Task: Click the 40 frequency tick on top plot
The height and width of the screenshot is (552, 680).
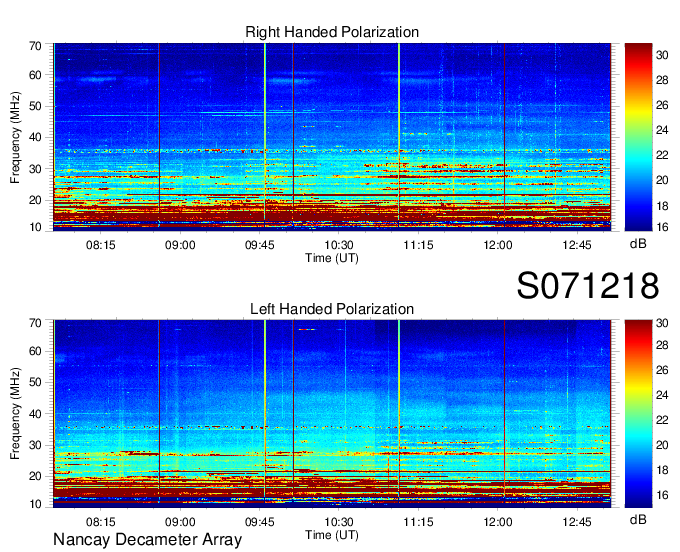Action: point(35,137)
